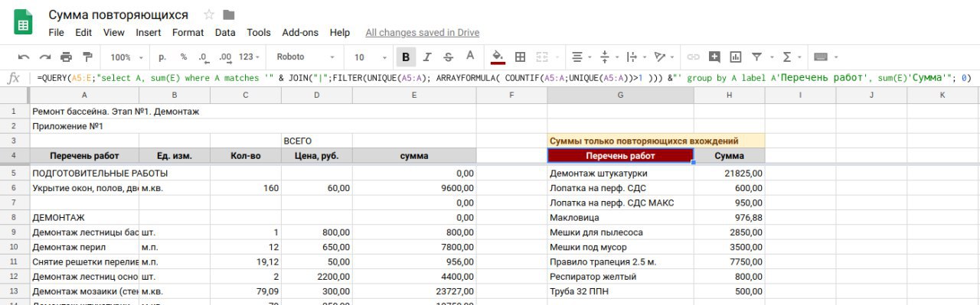Select column H header
Viewport: 980px width, 305px height.
[x=729, y=95]
